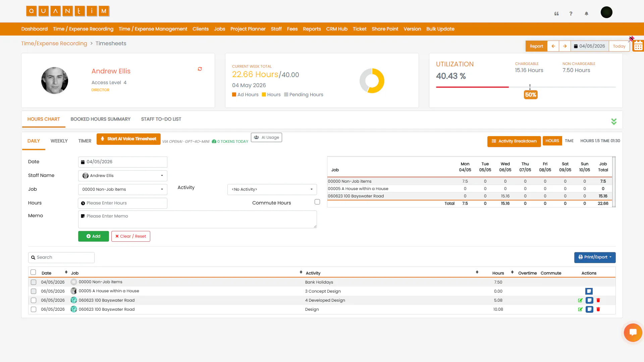Click the notes icon for 3 Concept Design row
Viewport: 644px width, 362px height.
click(589, 291)
